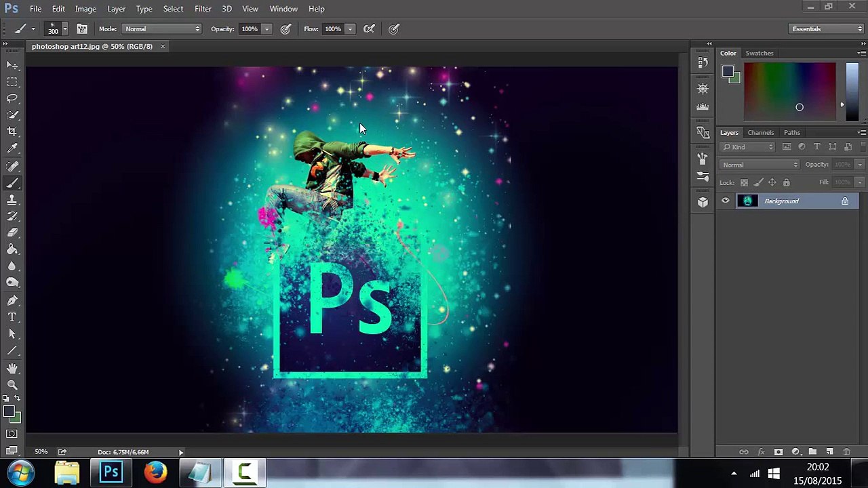The width and height of the screenshot is (868, 488).
Task: Toggle Quick Mask mode
Action: click(12, 434)
